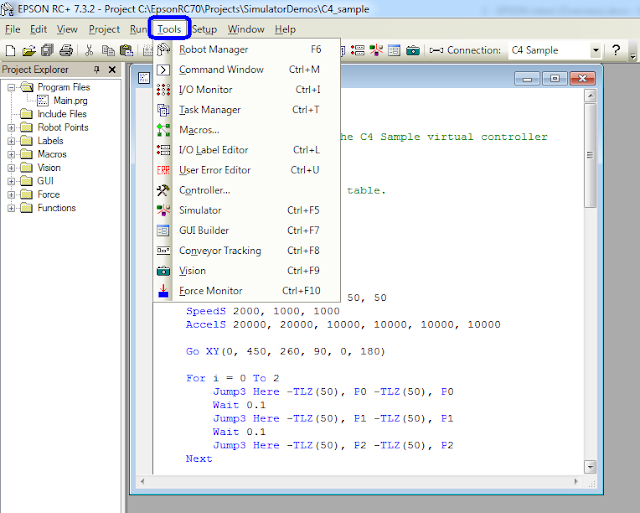640x513 pixels.
Task: Click the Print toolbar icon
Action: (x=66, y=51)
